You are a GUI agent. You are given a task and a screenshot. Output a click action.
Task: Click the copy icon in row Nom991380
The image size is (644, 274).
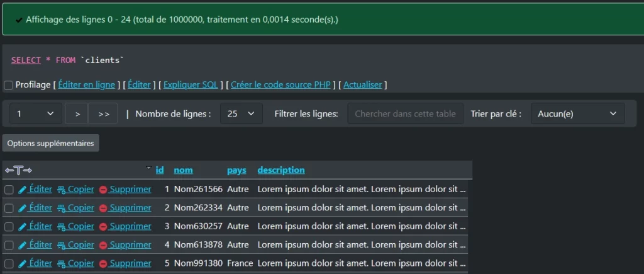pos(62,264)
